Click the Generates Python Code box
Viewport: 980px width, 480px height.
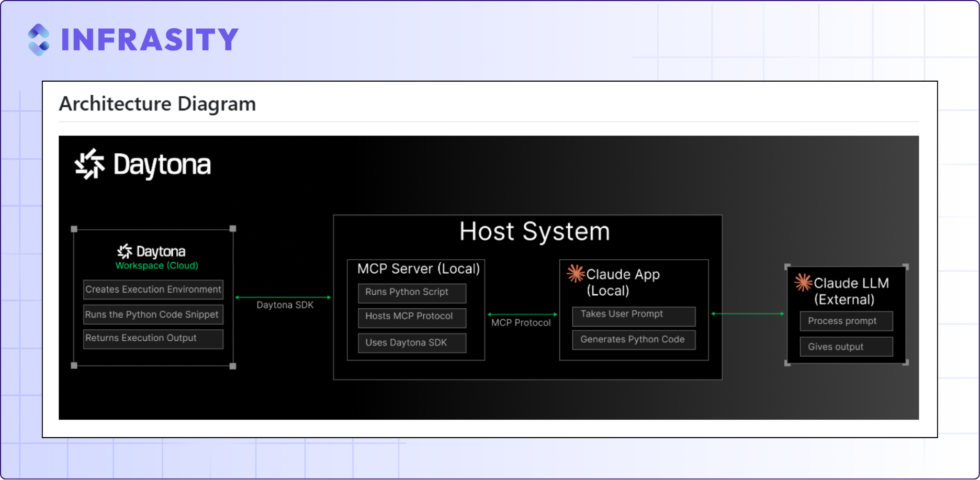[x=634, y=340]
